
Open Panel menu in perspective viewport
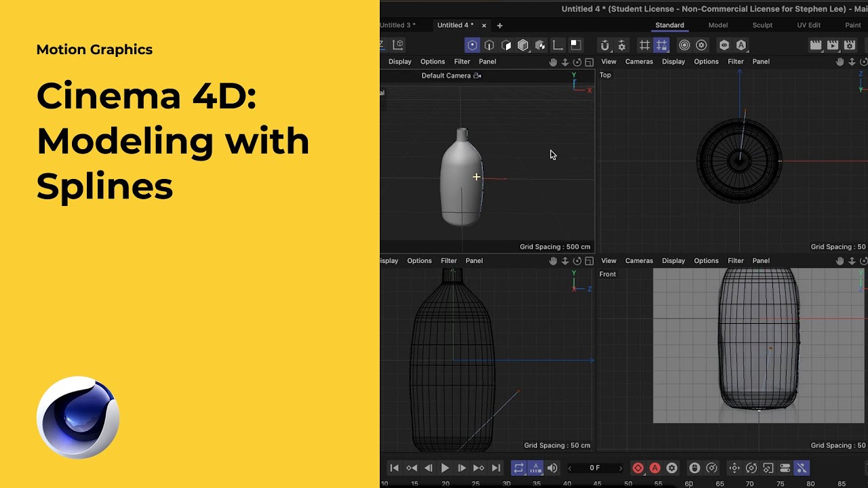coord(488,62)
